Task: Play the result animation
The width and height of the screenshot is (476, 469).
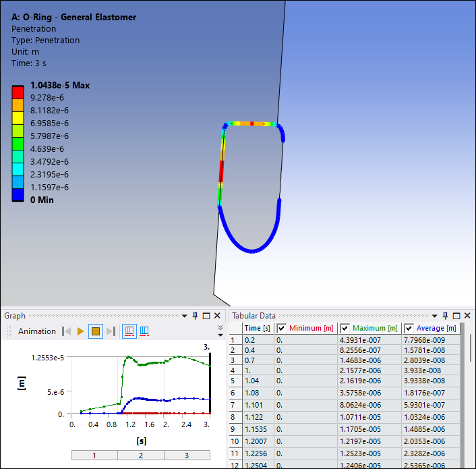Action: point(81,331)
